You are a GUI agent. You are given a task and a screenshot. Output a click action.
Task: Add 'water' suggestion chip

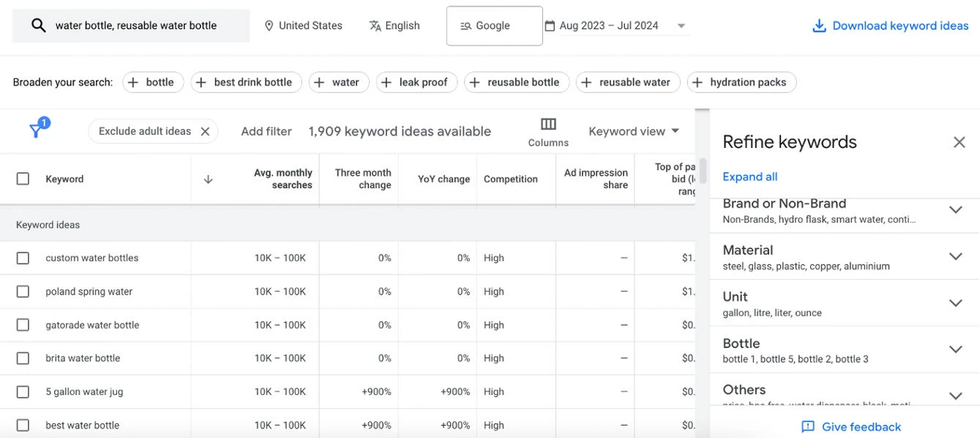[339, 82]
